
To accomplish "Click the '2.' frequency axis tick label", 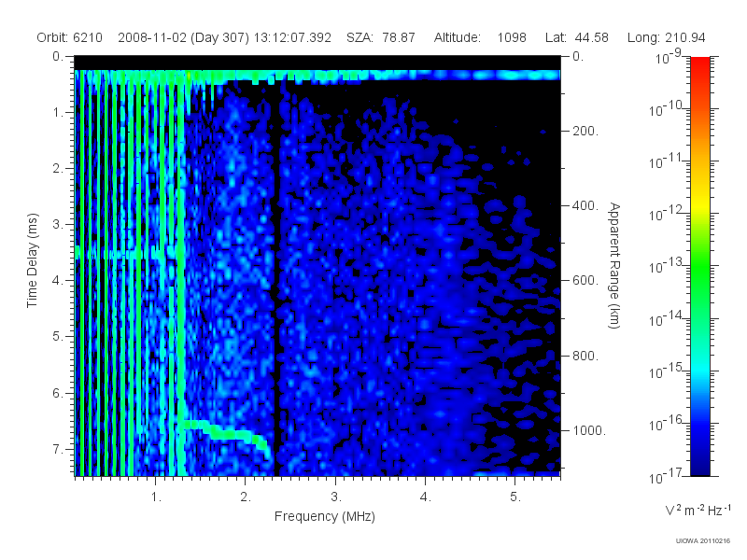I will 246,497.
